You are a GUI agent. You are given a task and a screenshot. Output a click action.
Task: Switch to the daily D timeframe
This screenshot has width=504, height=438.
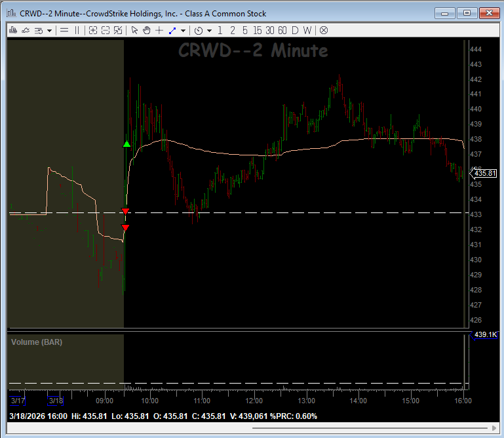pos(295,30)
